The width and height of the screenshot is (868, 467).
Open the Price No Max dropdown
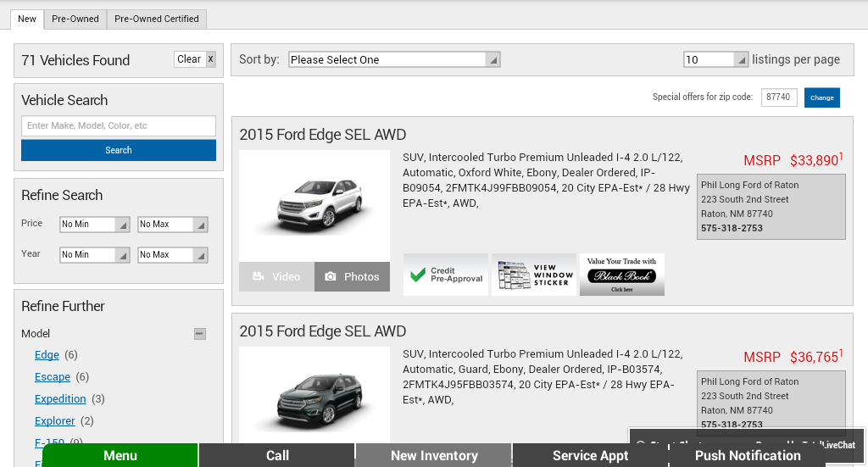pyautogui.click(x=173, y=224)
